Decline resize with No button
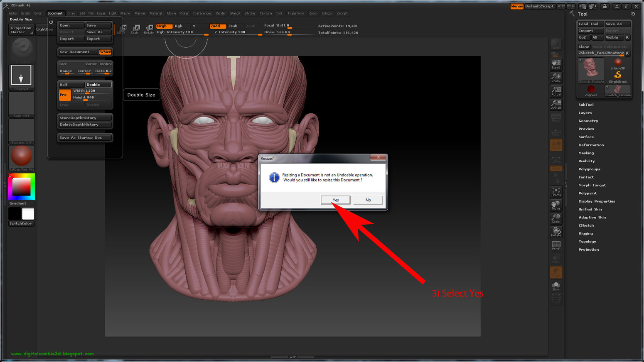Viewport: 644px width, 362px height. [368, 200]
